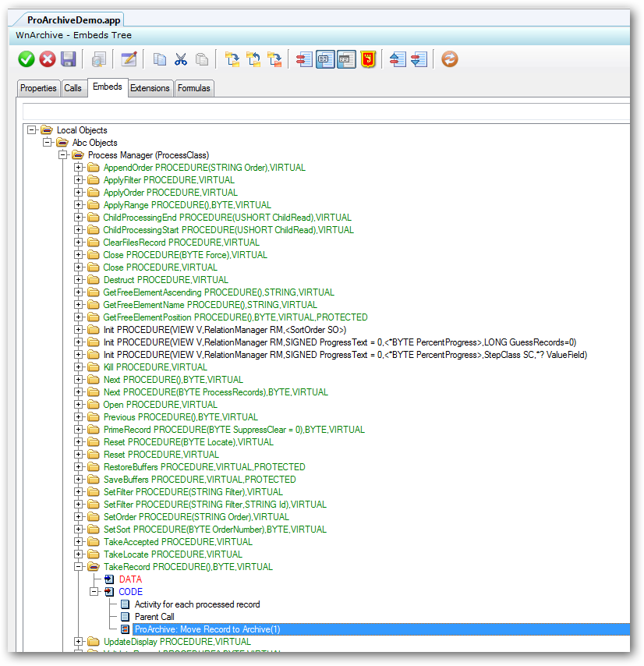Open the Formulas tab

193,88
